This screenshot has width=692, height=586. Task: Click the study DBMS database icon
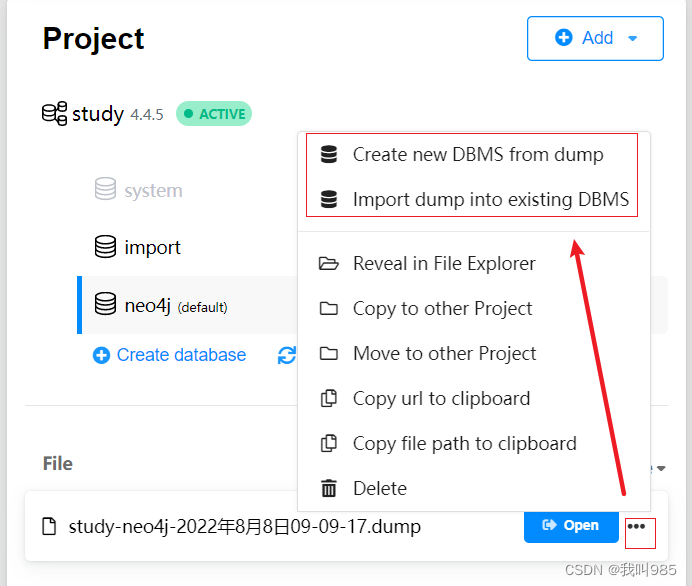(54, 114)
